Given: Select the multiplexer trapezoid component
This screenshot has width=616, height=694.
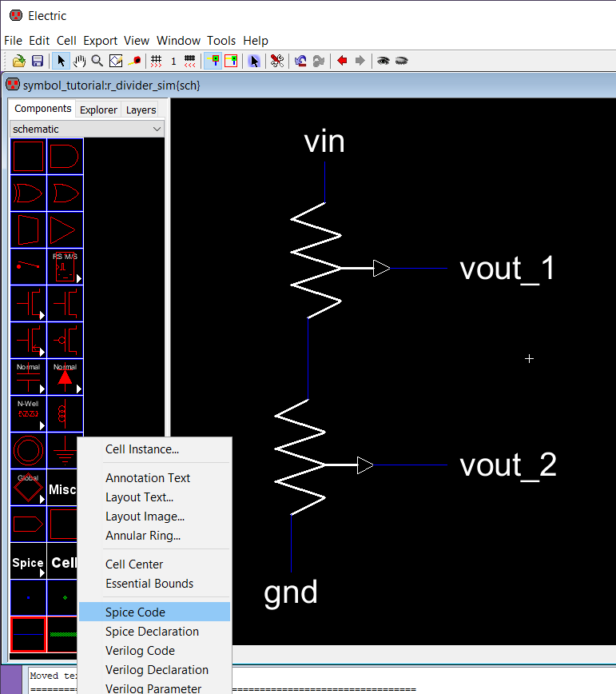Looking at the screenshot, I should click(28, 230).
